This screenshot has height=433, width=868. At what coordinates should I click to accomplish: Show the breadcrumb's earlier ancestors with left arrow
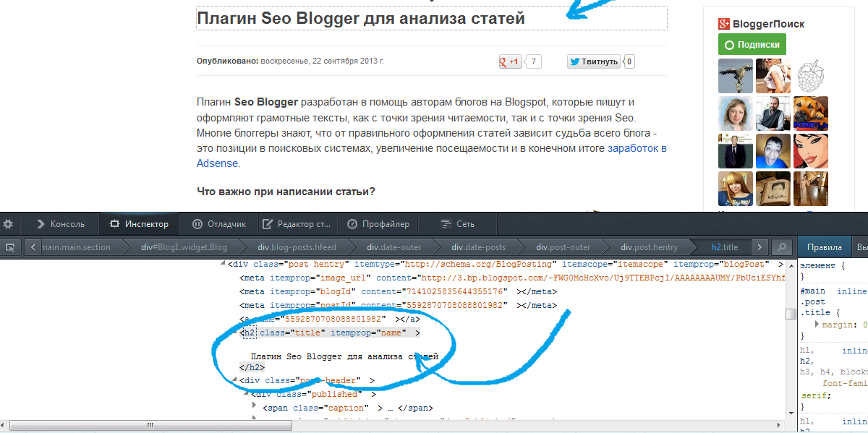click(x=33, y=247)
